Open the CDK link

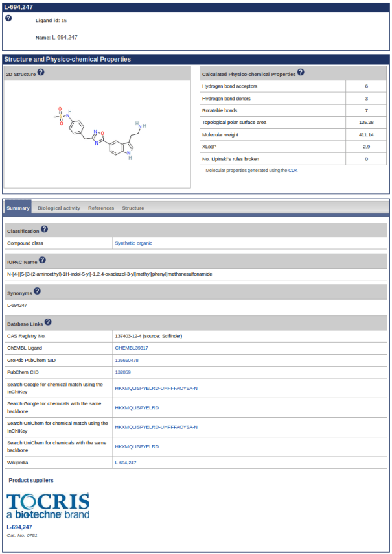click(293, 170)
